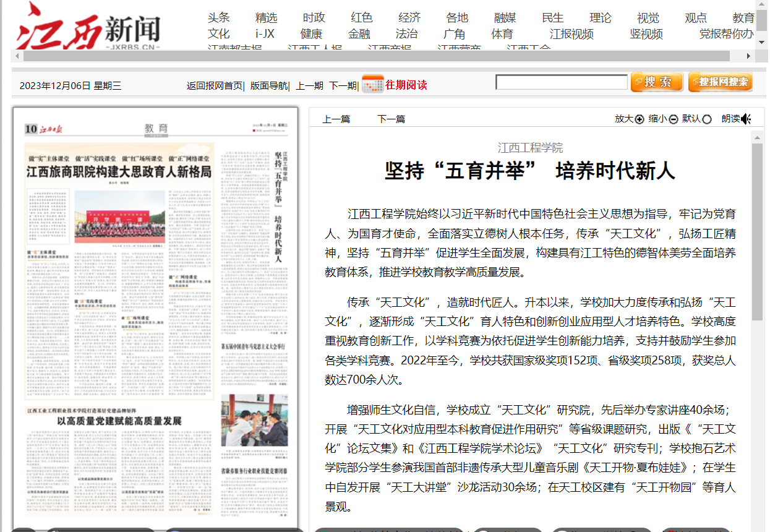770x532 pixels.
Task: Open the 经济 navigation item
Action: click(409, 18)
